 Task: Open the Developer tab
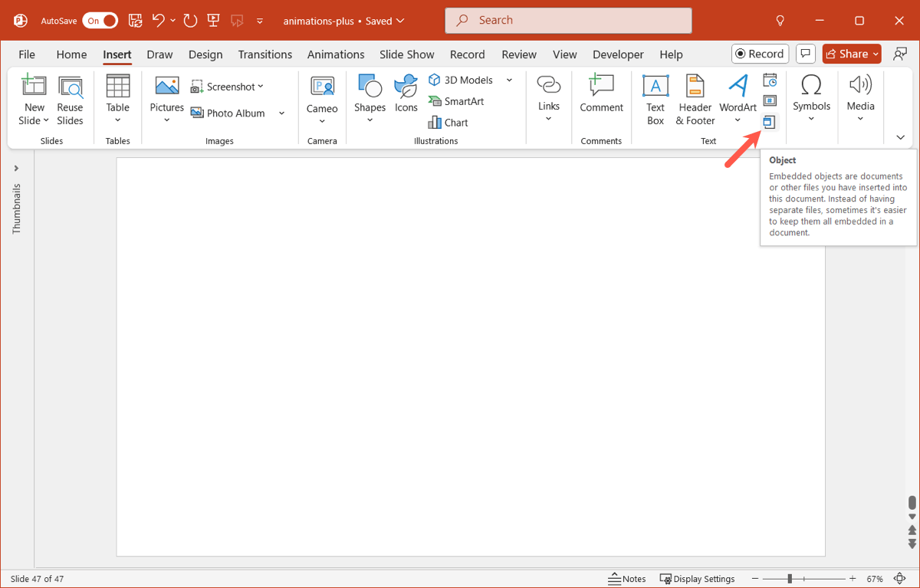[x=618, y=54]
